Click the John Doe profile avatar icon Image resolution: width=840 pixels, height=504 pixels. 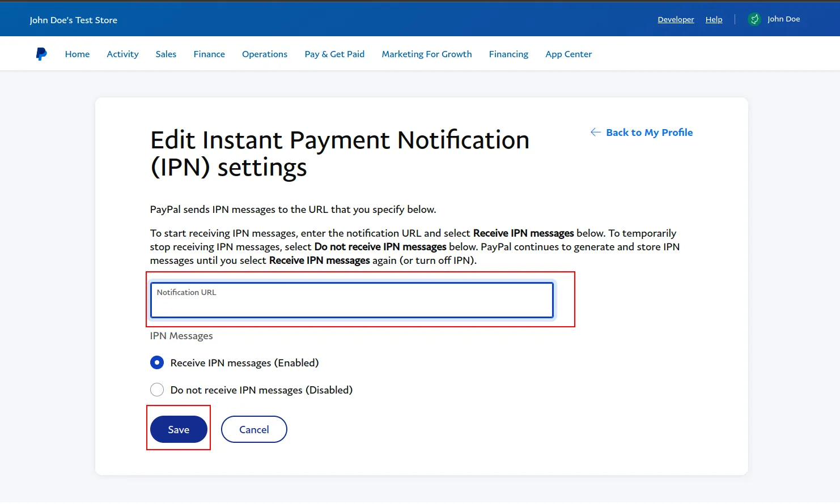click(x=754, y=19)
